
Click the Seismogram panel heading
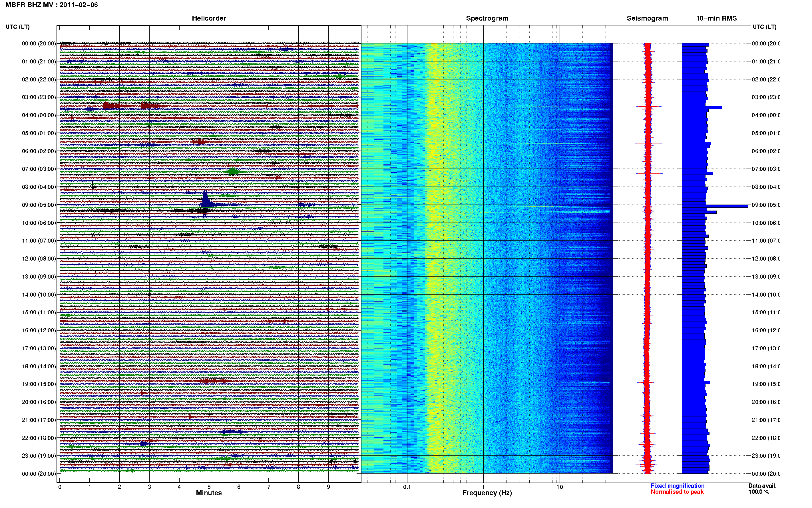click(x=647, y=19)
